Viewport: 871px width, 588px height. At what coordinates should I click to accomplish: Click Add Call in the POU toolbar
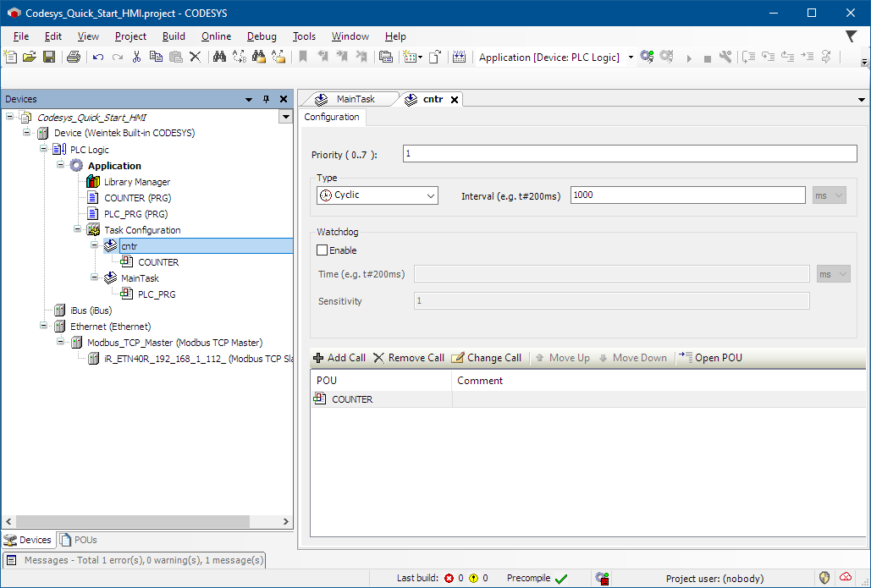tap(339, 358)
